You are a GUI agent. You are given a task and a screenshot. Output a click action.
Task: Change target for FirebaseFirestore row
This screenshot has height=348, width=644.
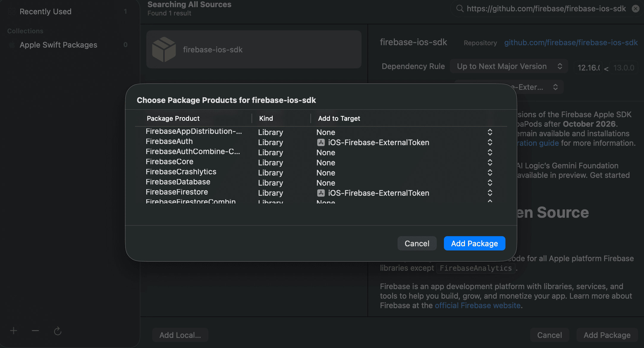(490, 193)
